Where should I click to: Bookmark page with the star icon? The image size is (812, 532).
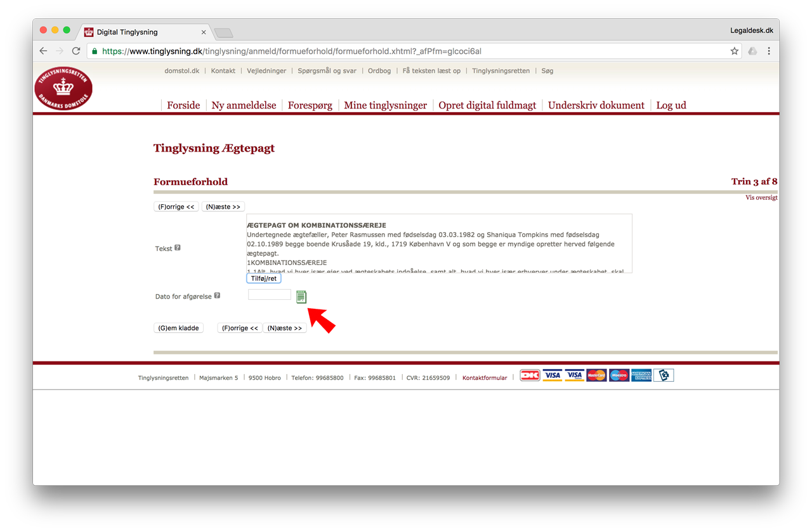click(734, 51)
